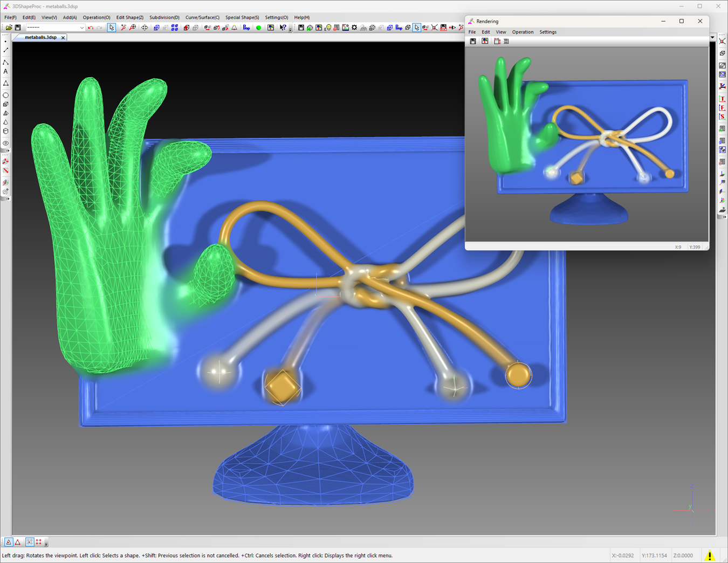Screen dimensions: 728x563
Task: Open Operation menu in Rendering window
Action: tap(522, 32)
